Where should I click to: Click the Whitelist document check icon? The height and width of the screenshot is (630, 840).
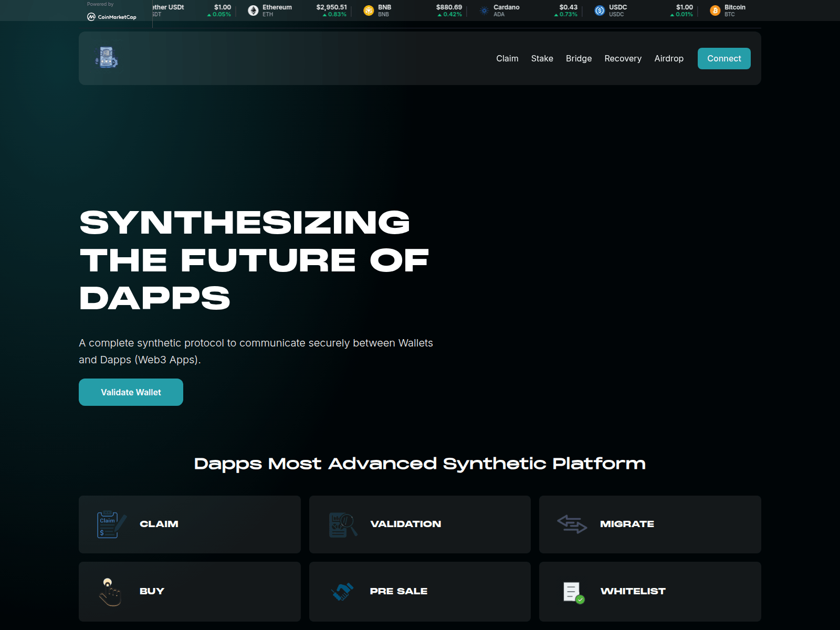coord(573,593)
